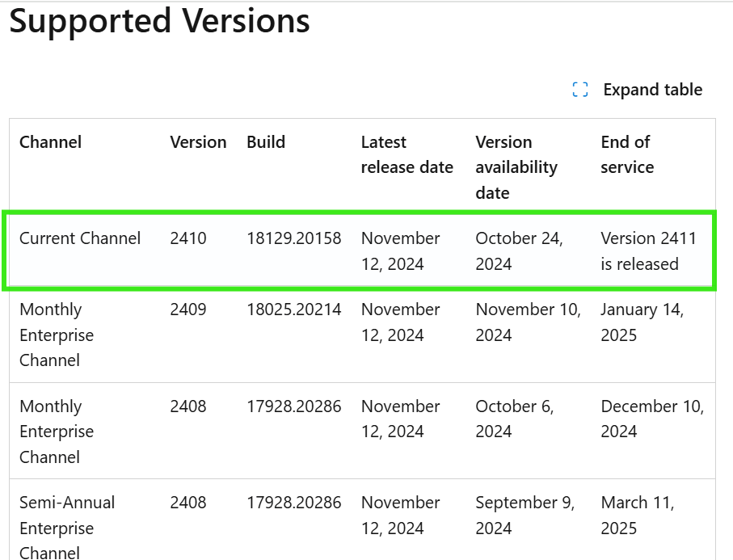Viewport: 733px width, 560px height.
Task: Click build number 18129.20158
Action: click(294, 238)
